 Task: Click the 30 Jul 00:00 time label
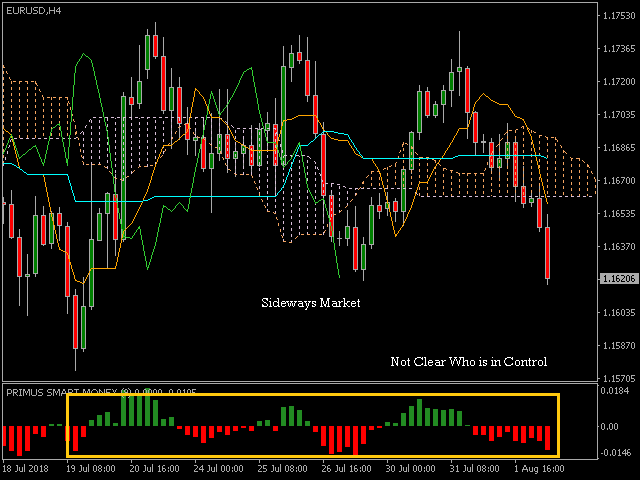pyautogui.click(x=411, y=469)
